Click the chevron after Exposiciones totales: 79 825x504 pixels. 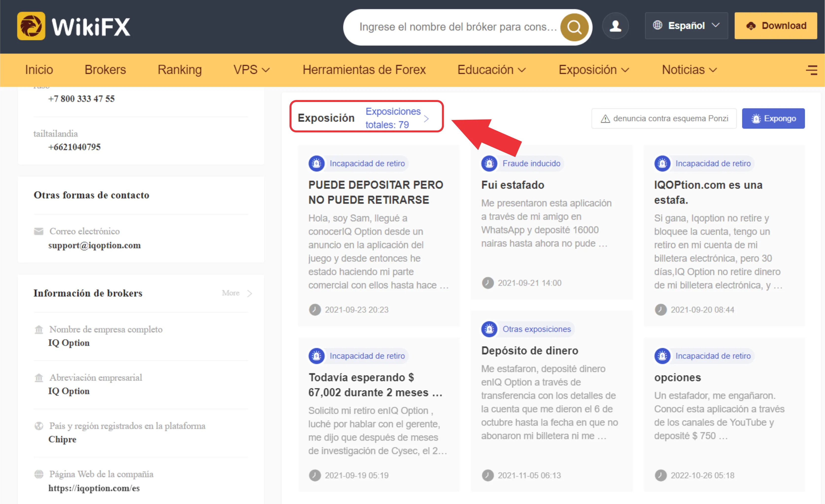[x=426, y=118]
